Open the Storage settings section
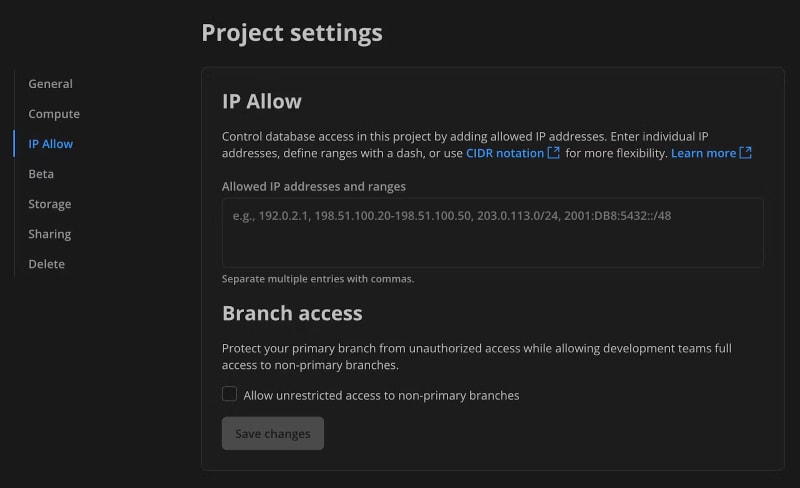Screen dimensions: 800x488 click(x=49, y=204)
